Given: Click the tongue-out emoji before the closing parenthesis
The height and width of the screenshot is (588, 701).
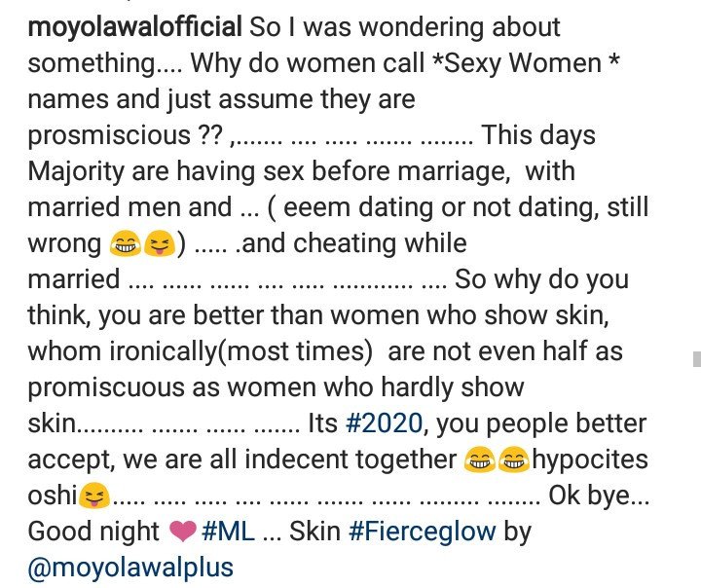Looking at the screenshot, I should (160, 244).
